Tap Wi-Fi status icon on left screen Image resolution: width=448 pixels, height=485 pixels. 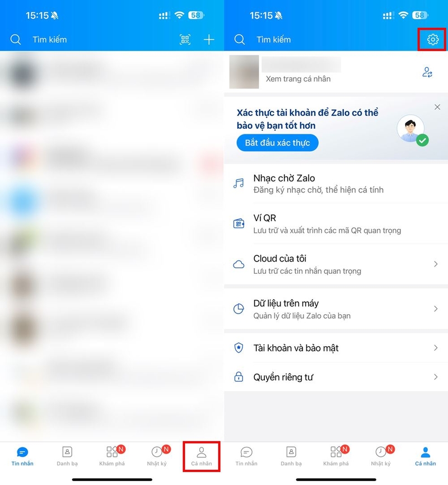tap(179, 15)
